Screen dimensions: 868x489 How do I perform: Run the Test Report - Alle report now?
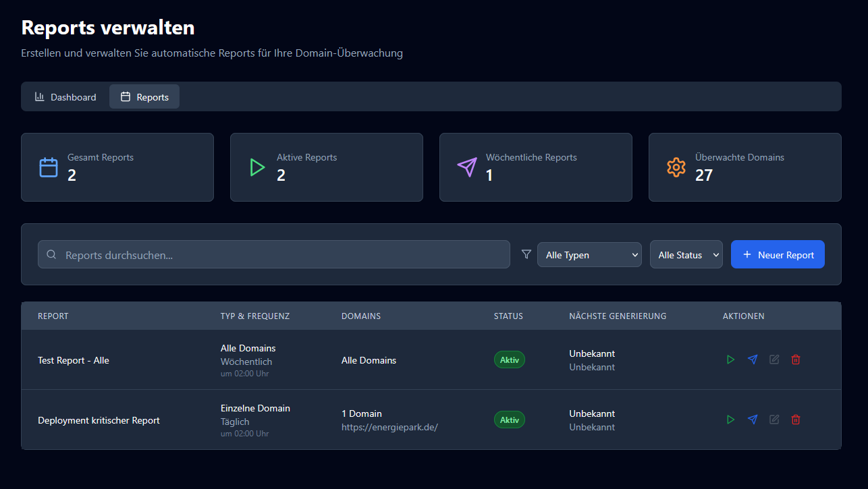click(730, 360)
